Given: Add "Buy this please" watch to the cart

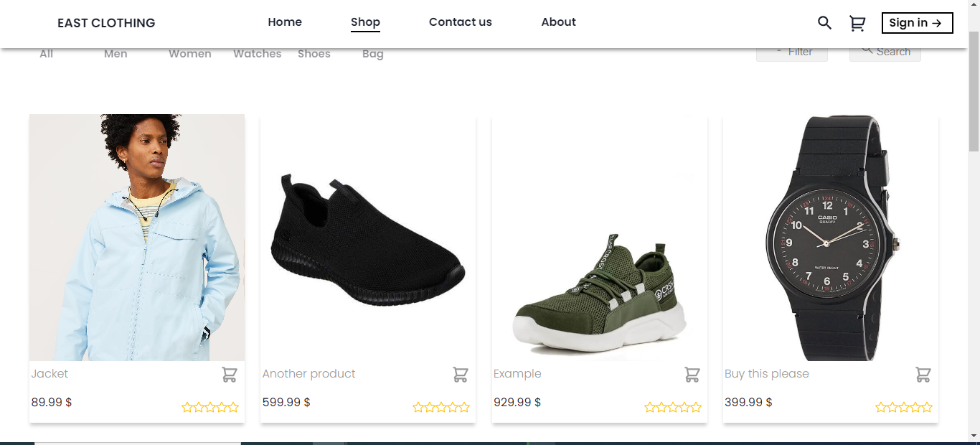Looking at the screenshot, I should pyautogui.click(x=923, y=374).
